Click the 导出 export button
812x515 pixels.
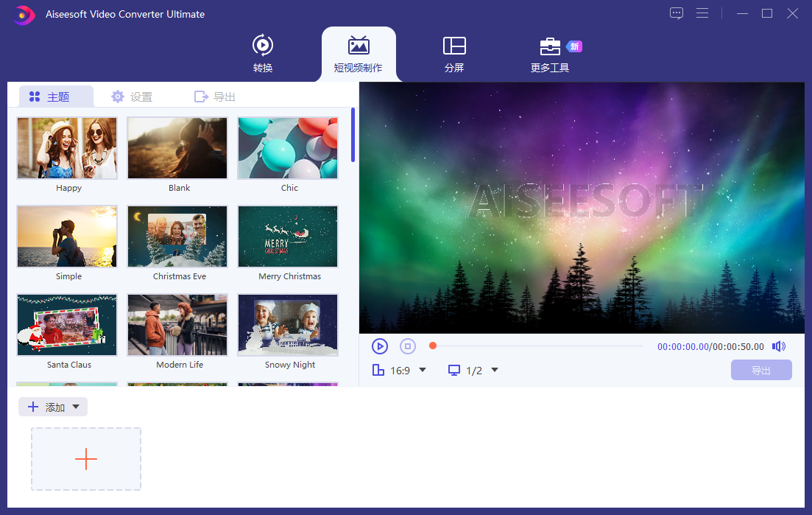point(761,370)
